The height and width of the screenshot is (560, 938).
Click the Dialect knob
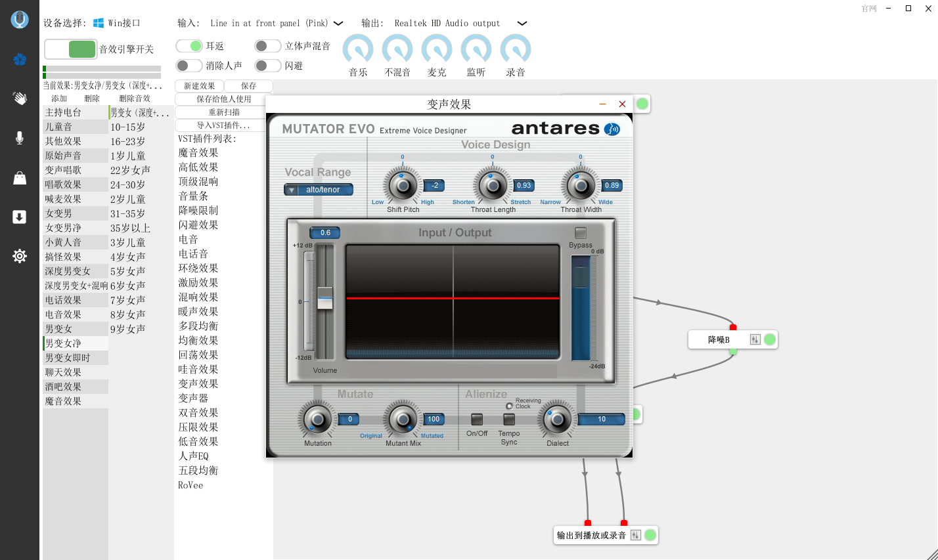(x=557, y=419)
